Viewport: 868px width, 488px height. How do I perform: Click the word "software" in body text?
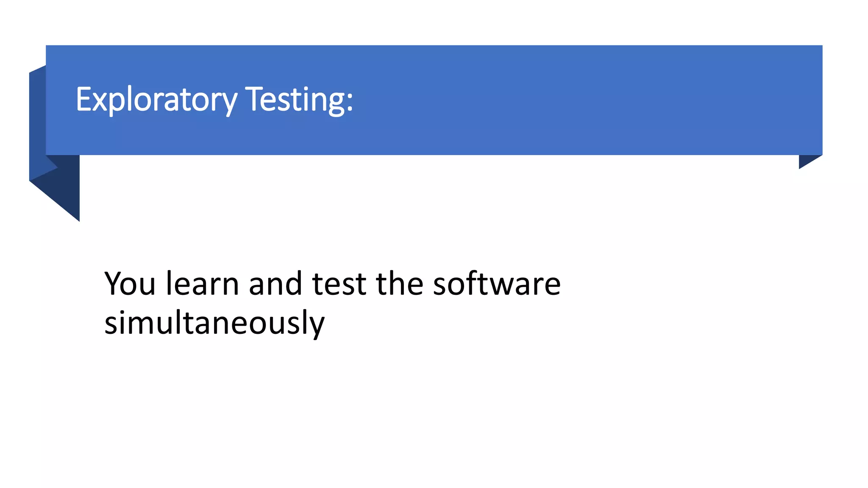(497, 283)
